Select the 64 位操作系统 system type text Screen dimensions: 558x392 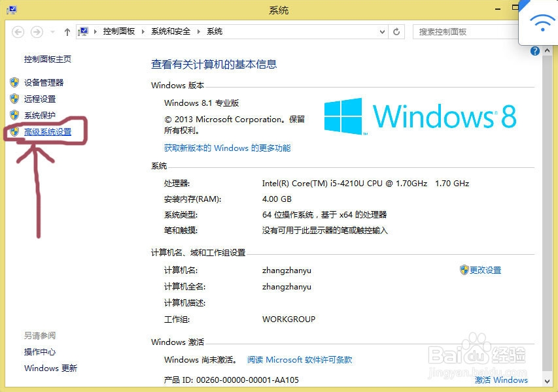(x=324, y=215)
